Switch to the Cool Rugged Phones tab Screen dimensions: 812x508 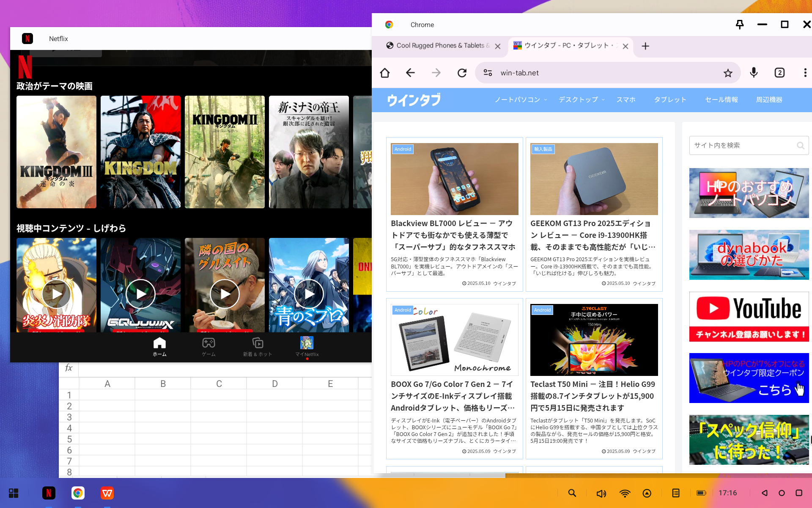[x=440, y=46]
